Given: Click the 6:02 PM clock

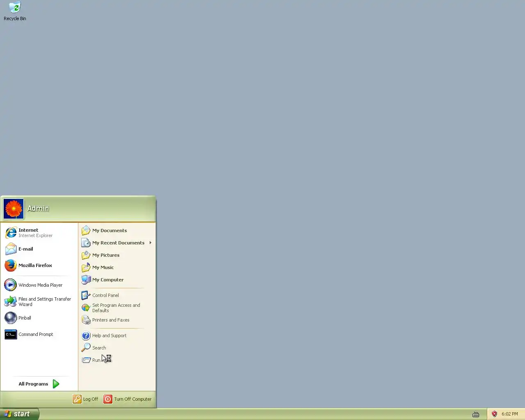Looking at the screenshot, I should coord(510,414).
